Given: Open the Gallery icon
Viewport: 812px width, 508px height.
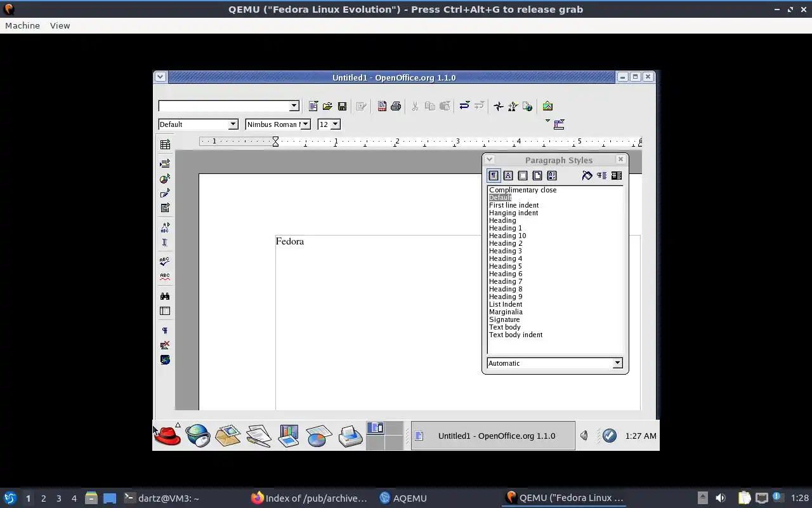Looking at the screenshot, I should 547,106.
